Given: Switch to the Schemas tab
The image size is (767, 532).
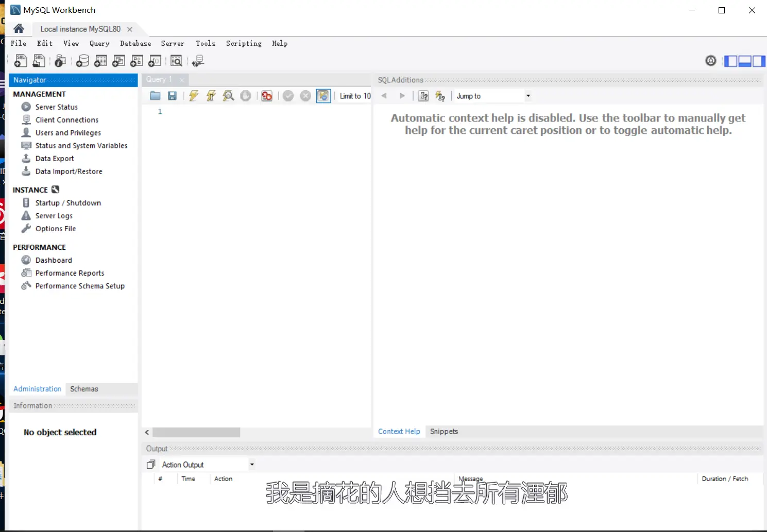Looking at the screenshot, I should coord(84,389).
